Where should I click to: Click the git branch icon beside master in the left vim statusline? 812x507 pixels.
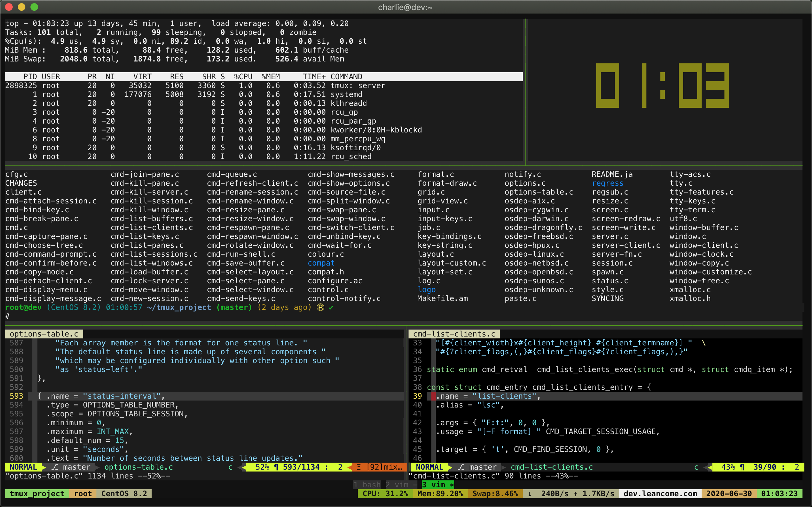coord(55,467)
